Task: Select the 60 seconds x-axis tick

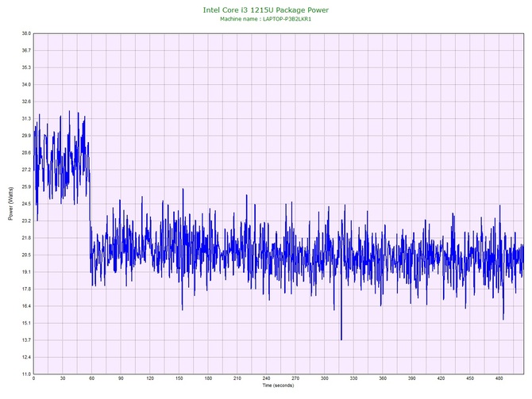Action: (x=91, y=378)
